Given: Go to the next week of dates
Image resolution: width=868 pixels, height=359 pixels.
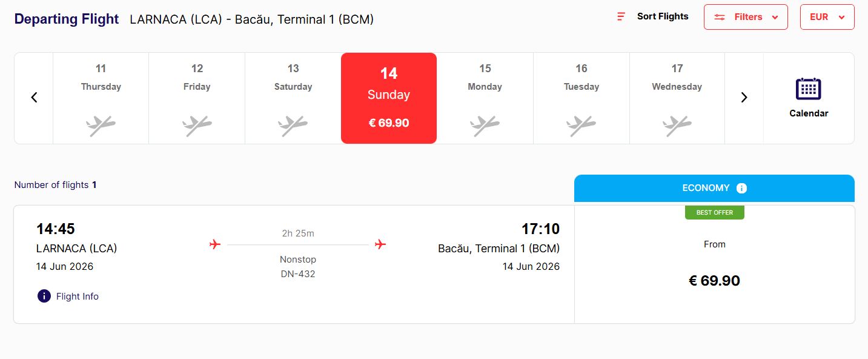Looking at the screenshot, I should pyautogui.click(x=744, y=97).
